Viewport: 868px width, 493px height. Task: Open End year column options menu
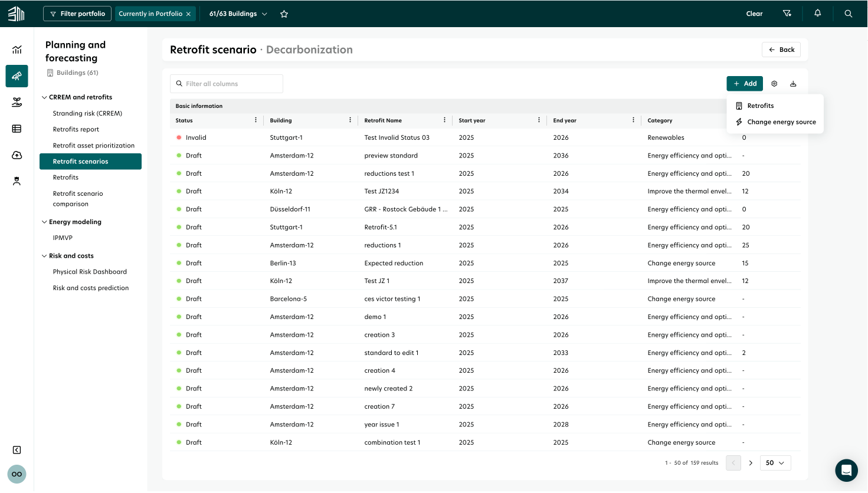633,120
